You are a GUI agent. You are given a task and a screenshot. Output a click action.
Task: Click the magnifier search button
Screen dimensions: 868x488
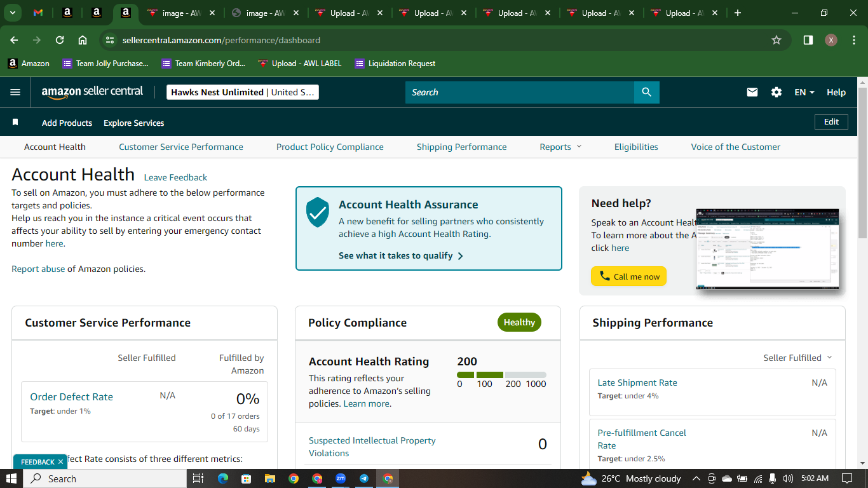point(647,92)
